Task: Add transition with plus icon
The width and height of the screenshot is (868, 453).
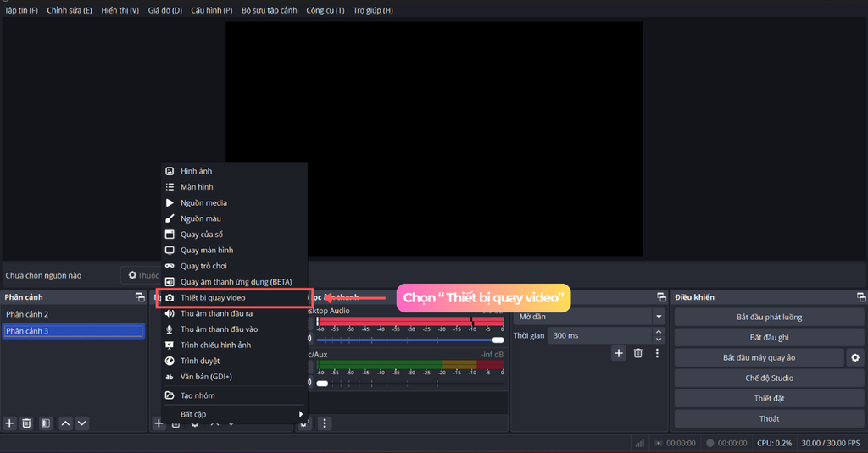Action: coord(618,353)
